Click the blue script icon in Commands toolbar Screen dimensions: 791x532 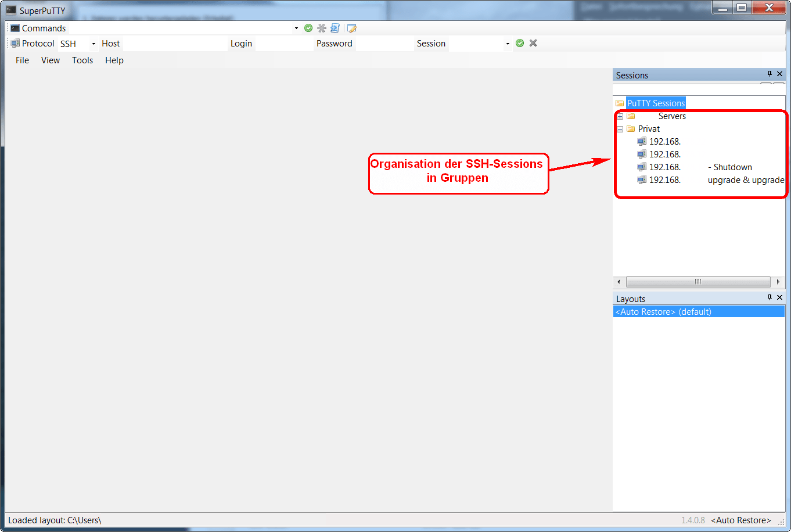pyautogui.click(x=335, y=28)
